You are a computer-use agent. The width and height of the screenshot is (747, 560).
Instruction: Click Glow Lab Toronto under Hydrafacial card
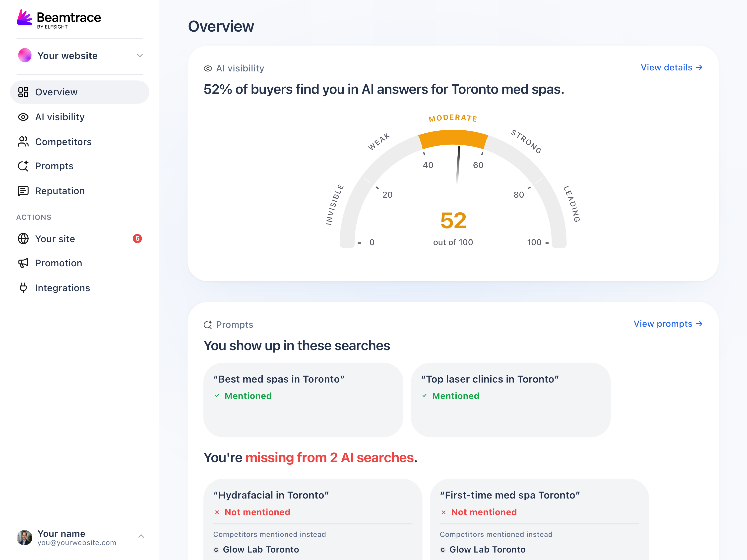(261, 550)
